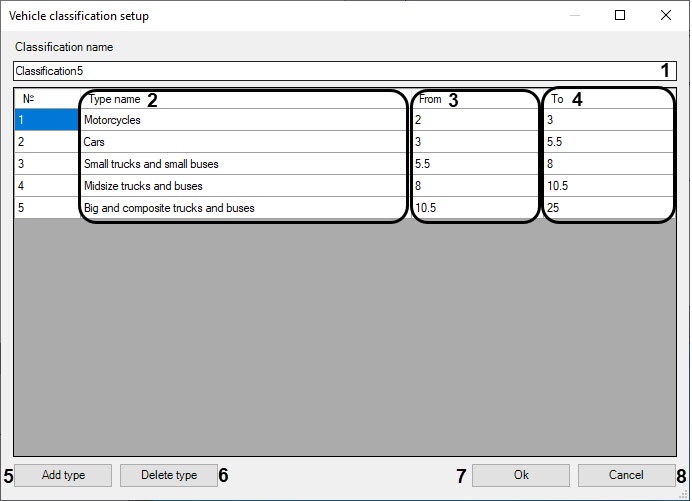692x501 pixels.
Task: Click To value 10.5 in Midsize trucks row
Action: (609, 186)
